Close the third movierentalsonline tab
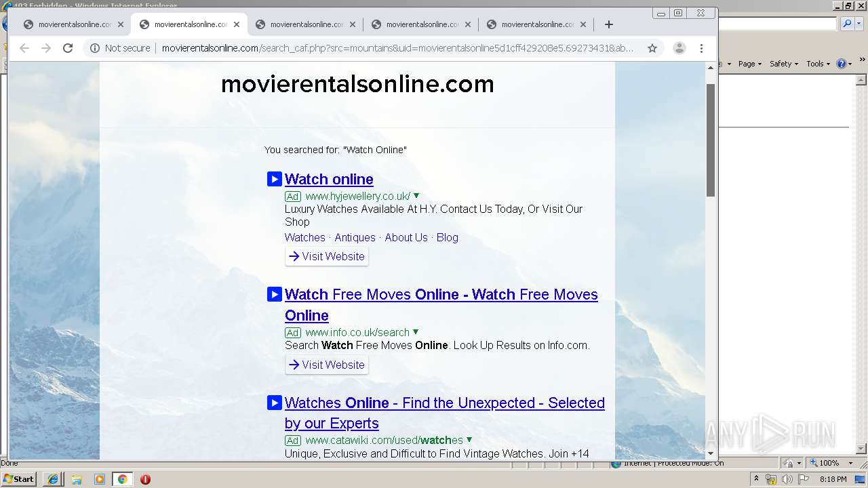The height and width of the screenshot is (488, 868). tap(353, 24)
